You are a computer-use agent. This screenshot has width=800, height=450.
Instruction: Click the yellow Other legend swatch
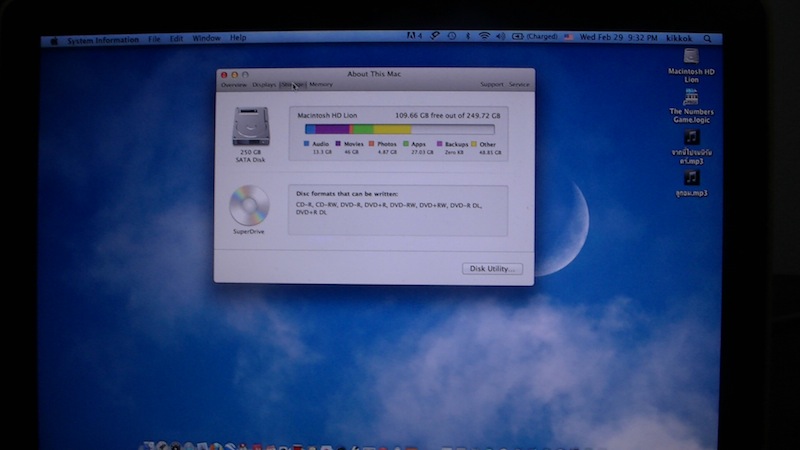[474, 144]
